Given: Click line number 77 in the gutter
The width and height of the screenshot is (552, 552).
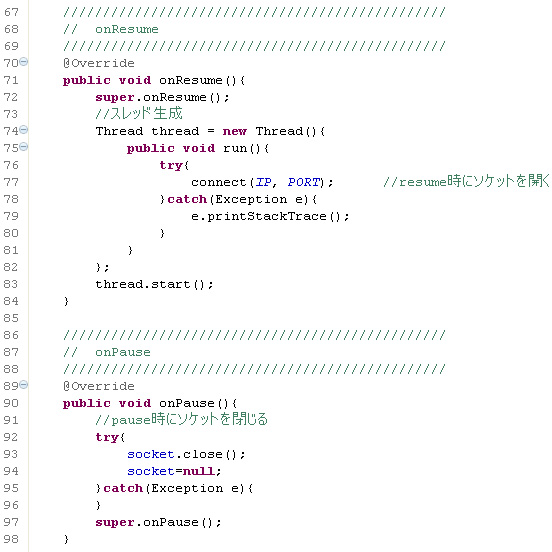Looking at the screenshot, I should coord(11,182).
